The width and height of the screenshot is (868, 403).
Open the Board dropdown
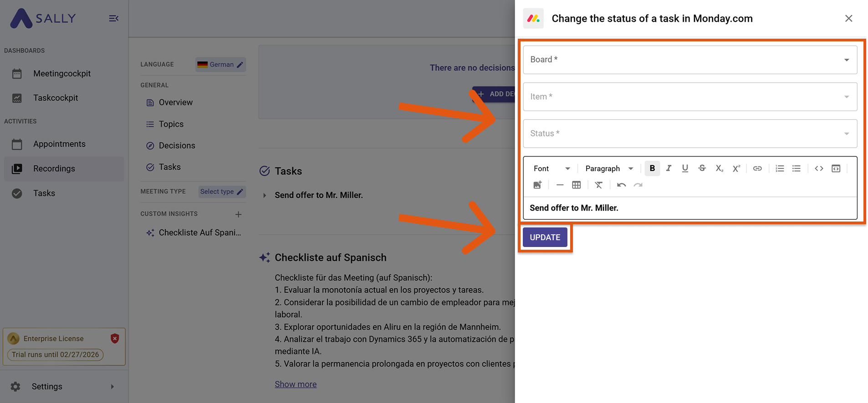coord(690,60)
